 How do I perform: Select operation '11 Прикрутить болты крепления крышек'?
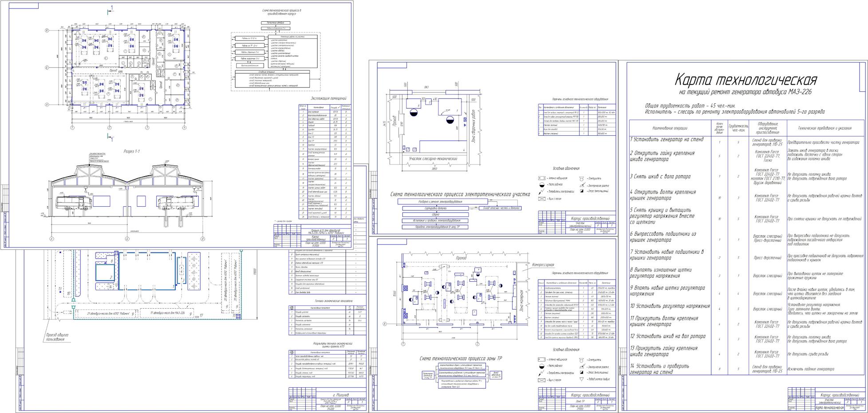[x=664, y=321]
